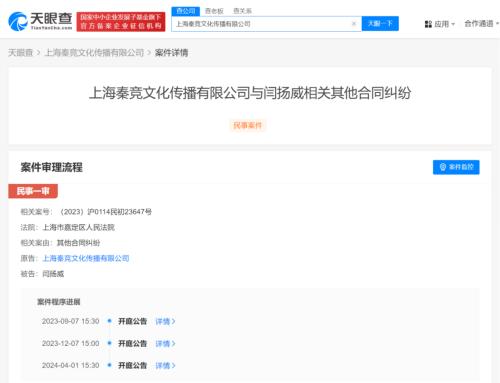500x383 pixels.
Task: Click the cause text 其他合同纠纷
Action: click(79, 243)
